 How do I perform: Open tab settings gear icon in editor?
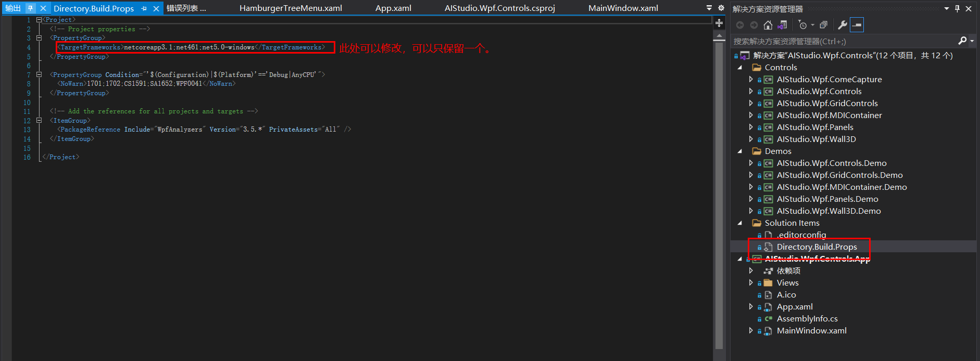click(721, 8)
